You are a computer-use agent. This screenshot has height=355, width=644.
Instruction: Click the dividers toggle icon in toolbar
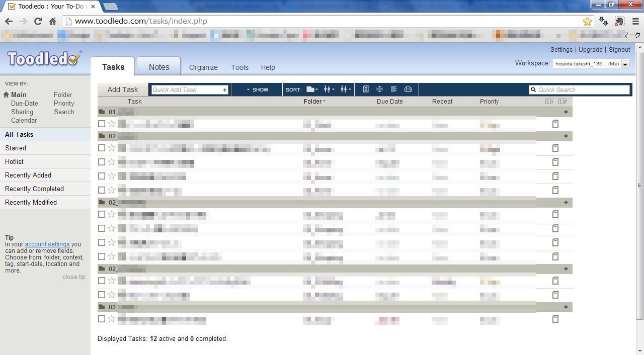(x=380, y=90)
